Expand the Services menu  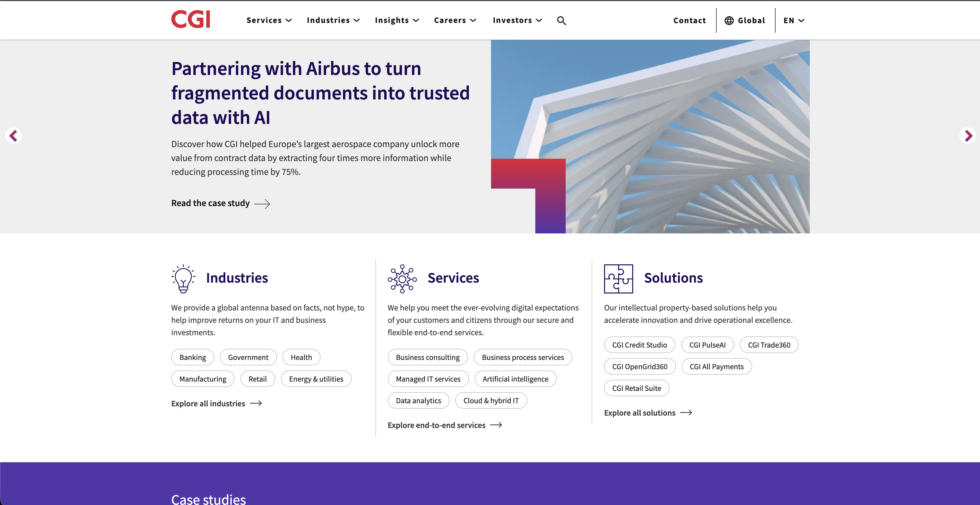(269, 21)
